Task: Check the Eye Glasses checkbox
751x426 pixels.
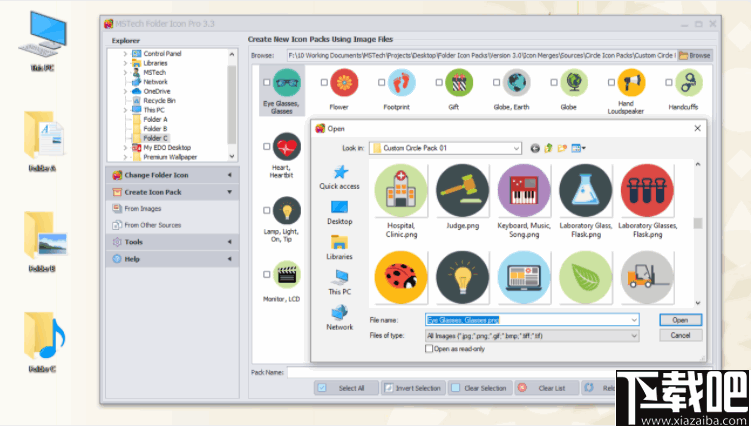Action: pos(267,82)
